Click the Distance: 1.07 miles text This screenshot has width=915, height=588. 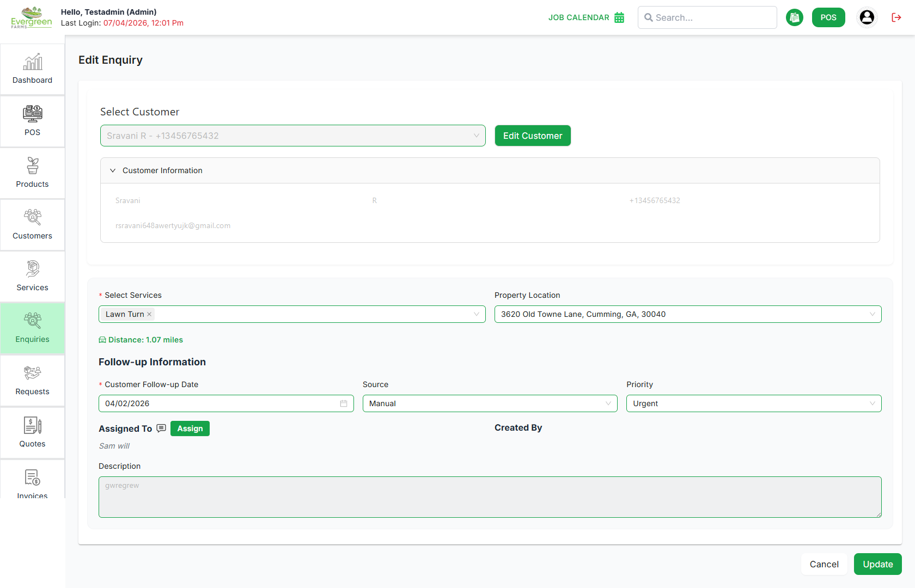(x=145, y=340)
